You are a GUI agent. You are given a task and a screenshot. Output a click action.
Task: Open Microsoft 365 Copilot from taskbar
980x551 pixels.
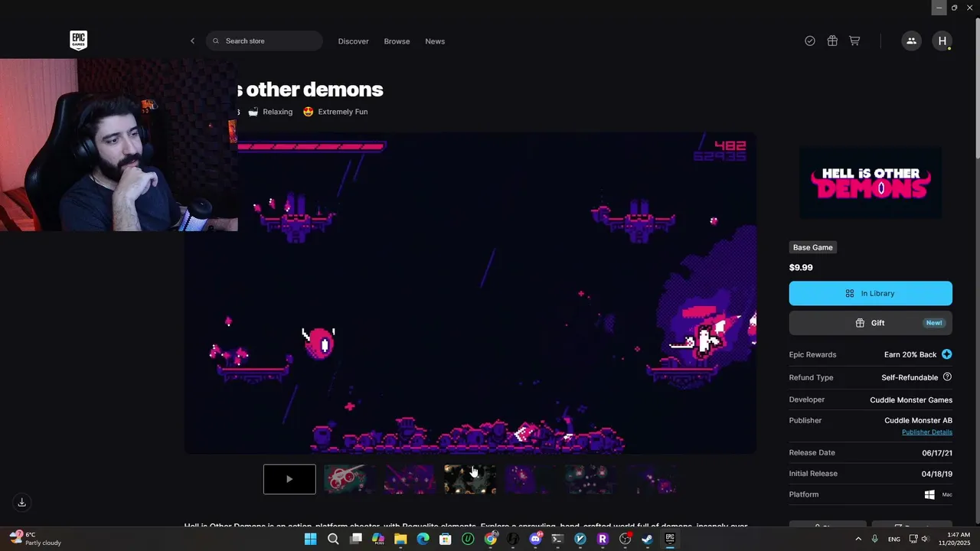tap(378, 539)
